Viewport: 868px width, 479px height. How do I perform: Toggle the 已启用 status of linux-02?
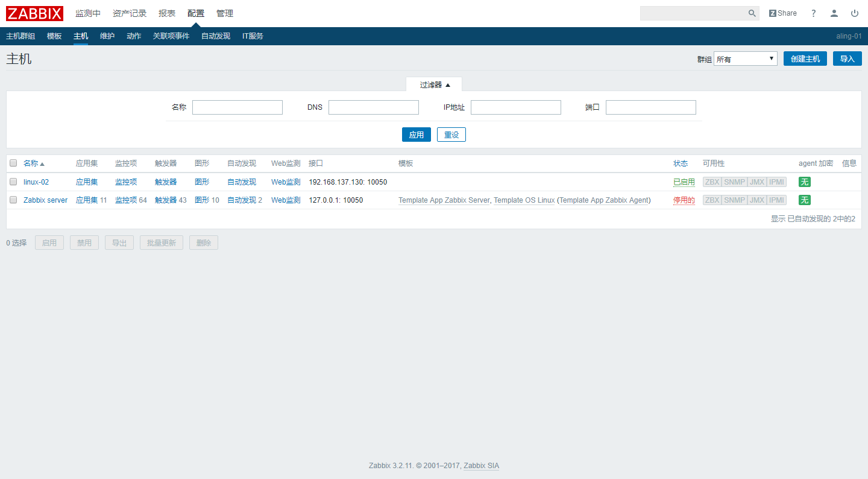tap(684, 182)
